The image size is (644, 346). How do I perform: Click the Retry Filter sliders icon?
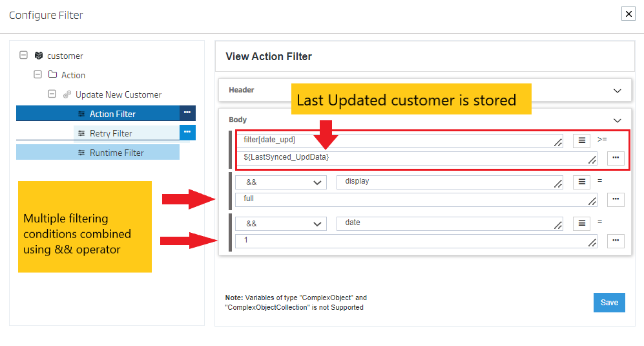pyautogui.click(x=82, y=133)
